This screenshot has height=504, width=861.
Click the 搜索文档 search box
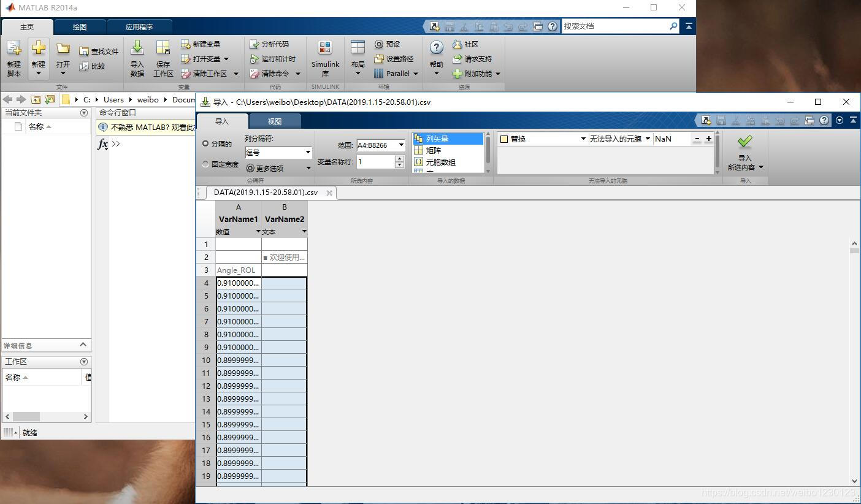tap(615, 26)
